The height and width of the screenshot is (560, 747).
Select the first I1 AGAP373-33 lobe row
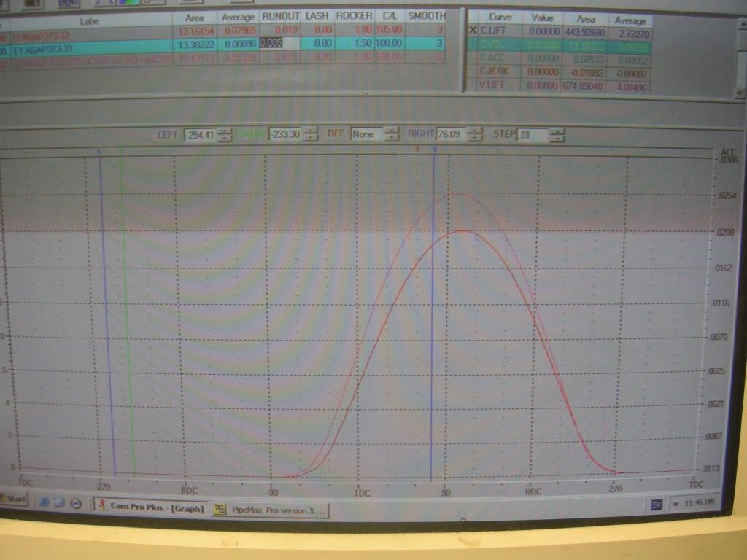[88, 32]
